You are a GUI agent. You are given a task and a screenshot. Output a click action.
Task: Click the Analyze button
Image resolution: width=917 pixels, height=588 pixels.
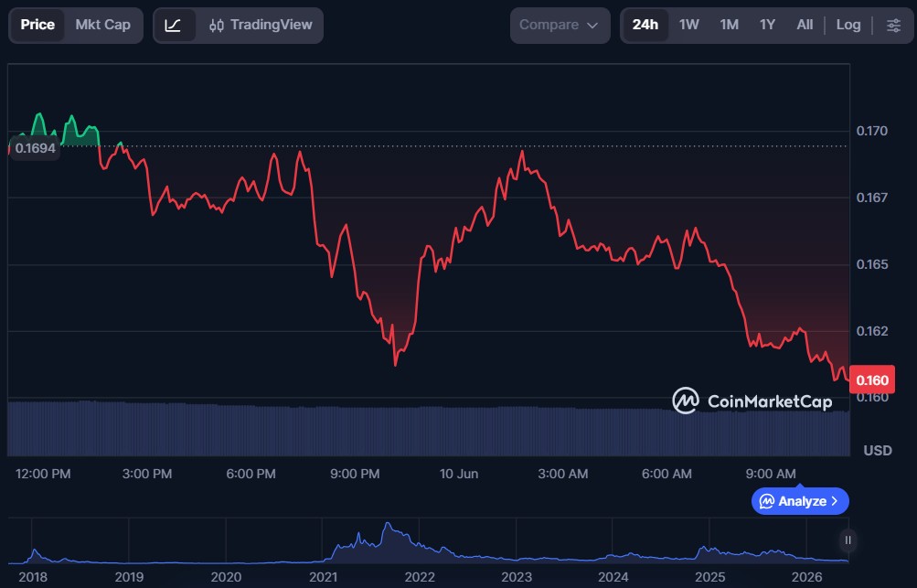(x=800, y=501)
